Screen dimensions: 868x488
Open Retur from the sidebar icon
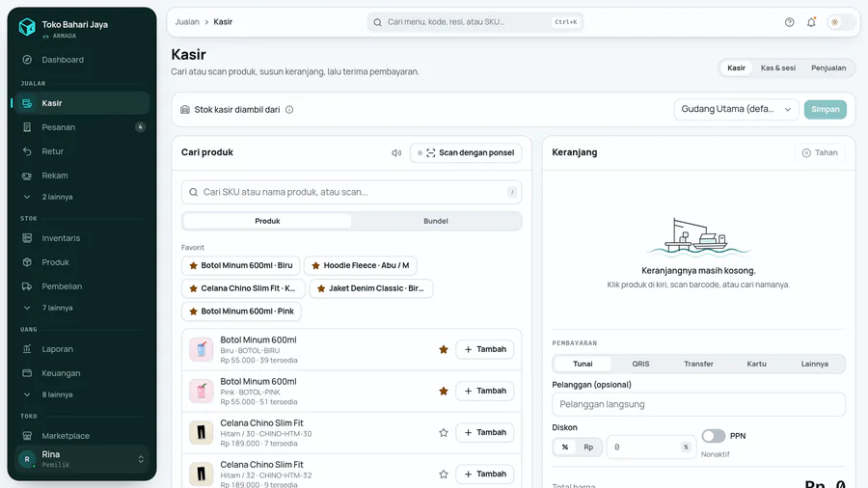pyautogui.click(x=27, y=151)
